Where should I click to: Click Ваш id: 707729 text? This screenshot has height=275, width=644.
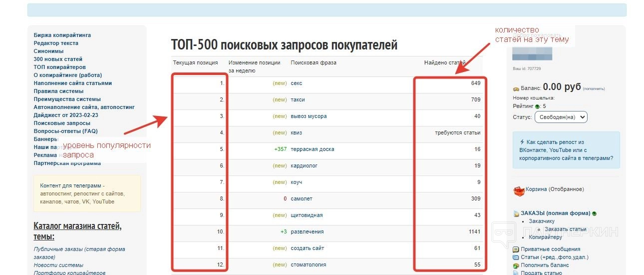tap(527, 69)
